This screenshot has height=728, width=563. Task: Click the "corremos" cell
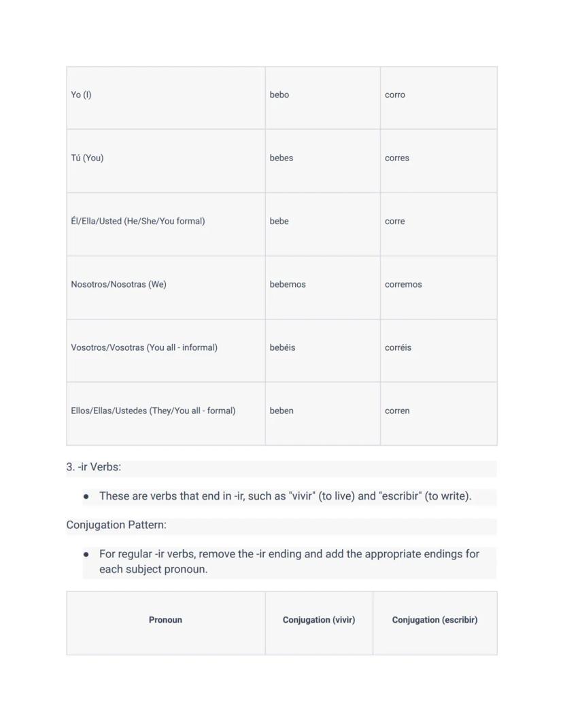click(403, 285)
